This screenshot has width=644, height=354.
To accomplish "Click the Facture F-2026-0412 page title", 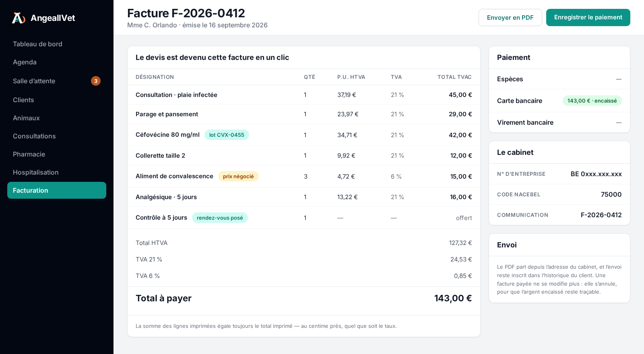I will coord(186,13).
